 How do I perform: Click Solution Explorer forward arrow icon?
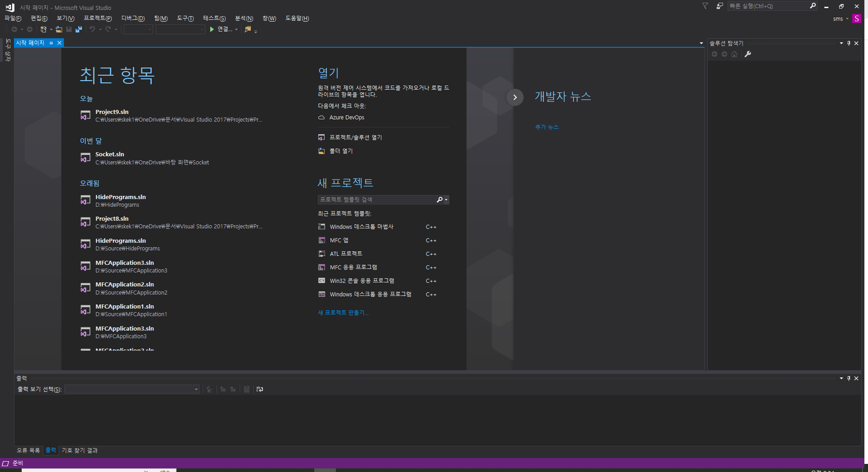pyautogui.click(x=724, y=54)
